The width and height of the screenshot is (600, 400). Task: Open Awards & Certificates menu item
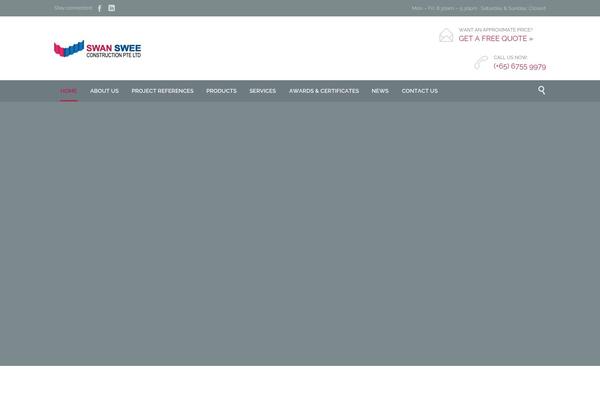pos(324,91)
